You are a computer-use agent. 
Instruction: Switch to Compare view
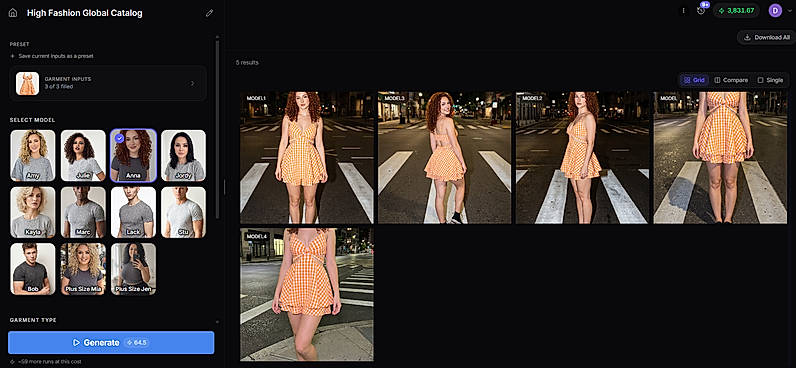[x=731, y=80]
